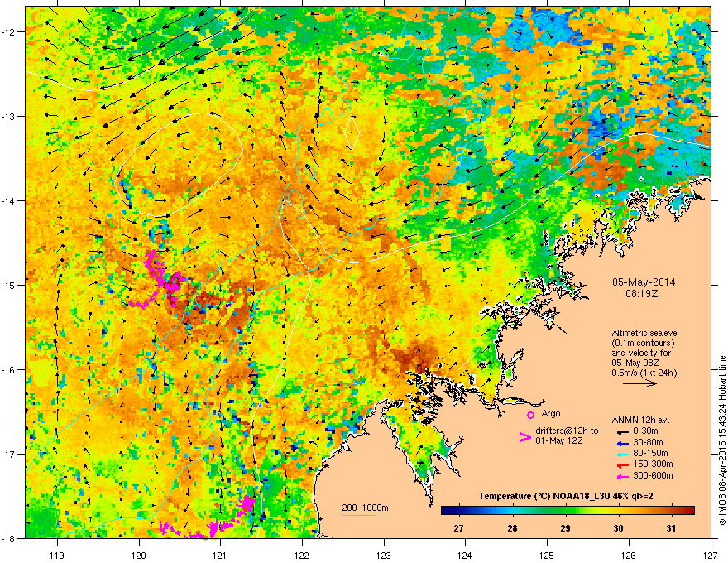Click the longitude axis label 126
Viewport: 728px width, 563px height.
[x=629, y=555]
